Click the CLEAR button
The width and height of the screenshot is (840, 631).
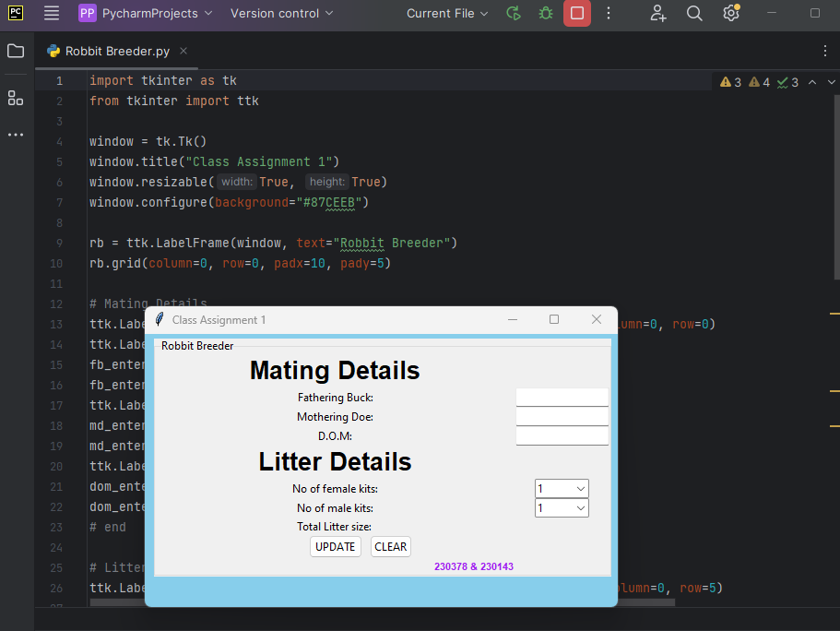click(x=391, y=546)
